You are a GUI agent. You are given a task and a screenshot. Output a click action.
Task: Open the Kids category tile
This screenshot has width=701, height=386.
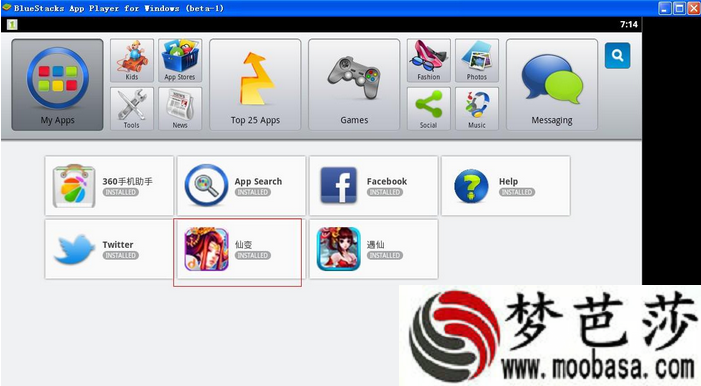pyautogui.click(x=132, y=60)
